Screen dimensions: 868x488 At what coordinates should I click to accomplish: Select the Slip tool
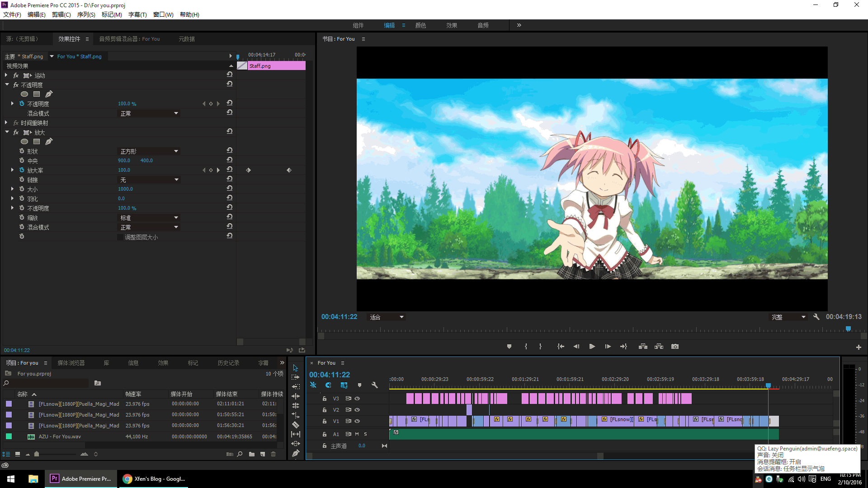click(x=296, y=434)
